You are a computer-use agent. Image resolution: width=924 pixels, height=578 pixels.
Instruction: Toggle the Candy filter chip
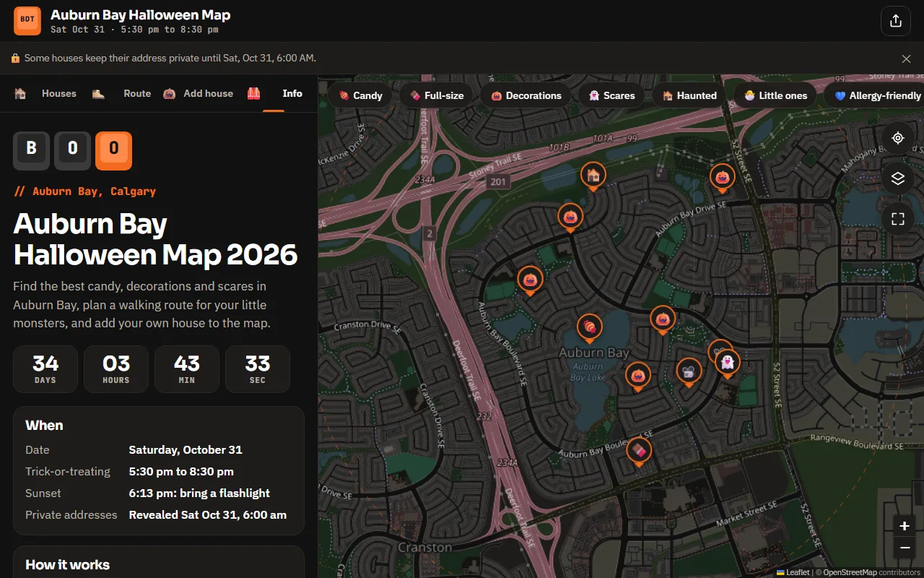359,95
